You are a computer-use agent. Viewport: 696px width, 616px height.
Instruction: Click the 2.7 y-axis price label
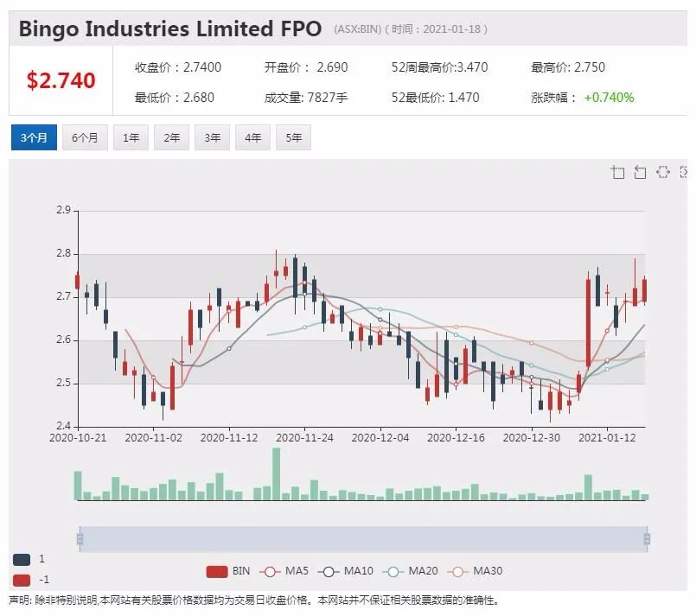point(63,296)
